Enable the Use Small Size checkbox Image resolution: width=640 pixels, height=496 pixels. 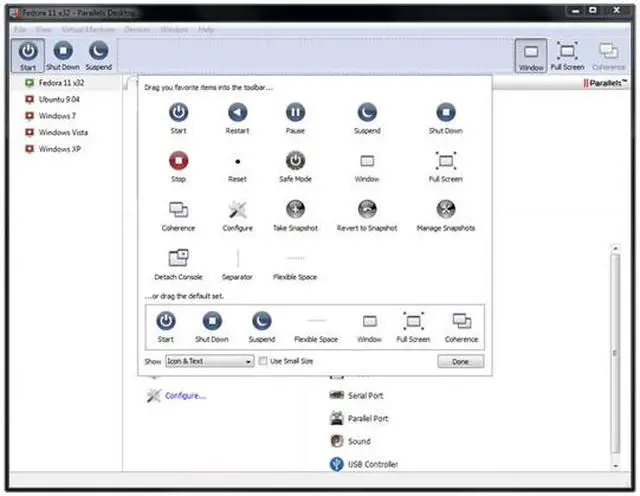tap(263, 361)
